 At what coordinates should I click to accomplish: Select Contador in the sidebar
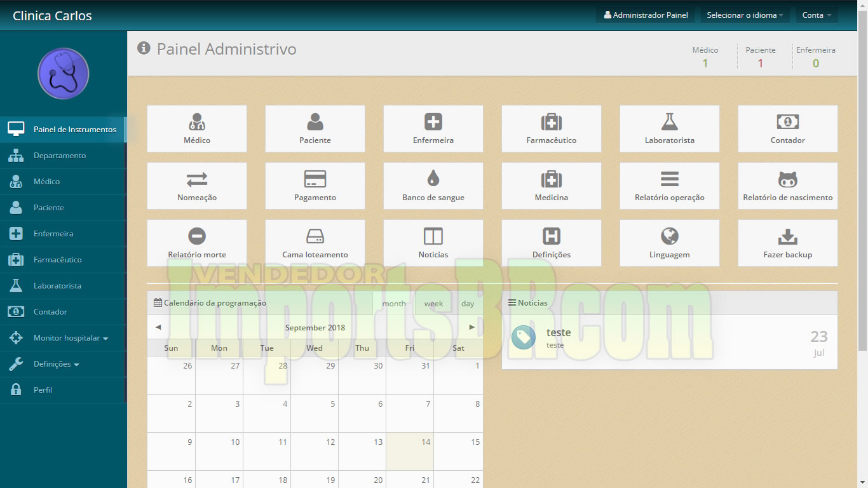[x=64, y=312]
